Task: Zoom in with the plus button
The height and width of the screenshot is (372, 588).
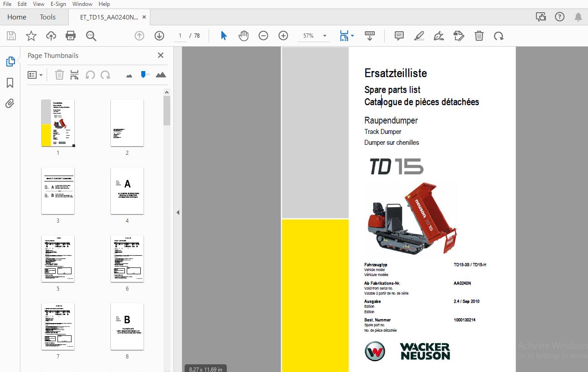Action: point(283,36)
